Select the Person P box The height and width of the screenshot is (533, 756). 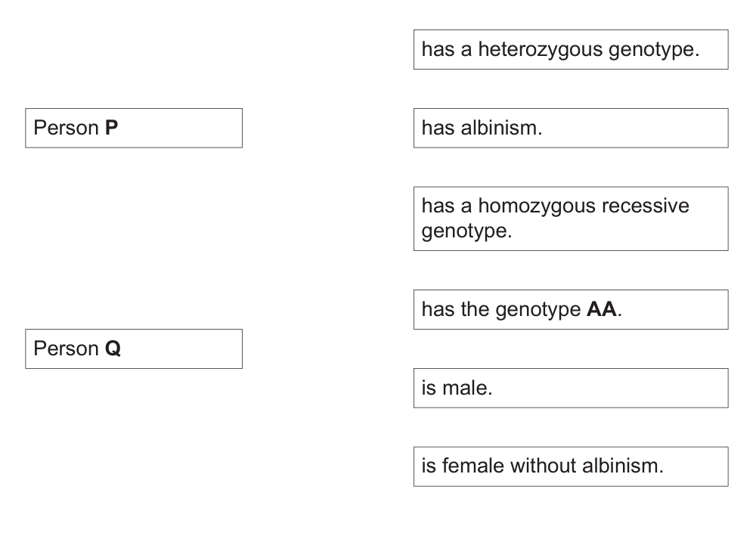click(x=134, y=128)
